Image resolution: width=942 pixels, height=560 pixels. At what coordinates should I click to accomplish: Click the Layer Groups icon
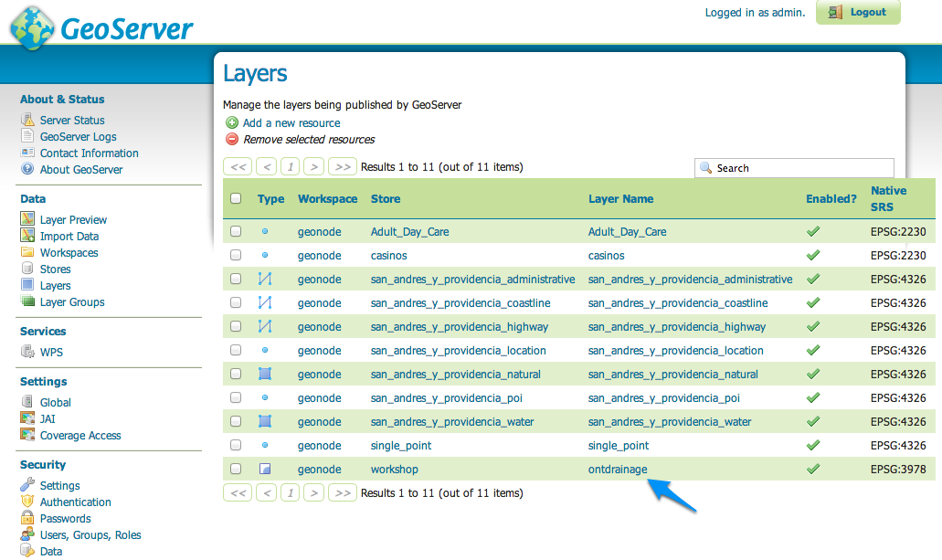[27, 301]
